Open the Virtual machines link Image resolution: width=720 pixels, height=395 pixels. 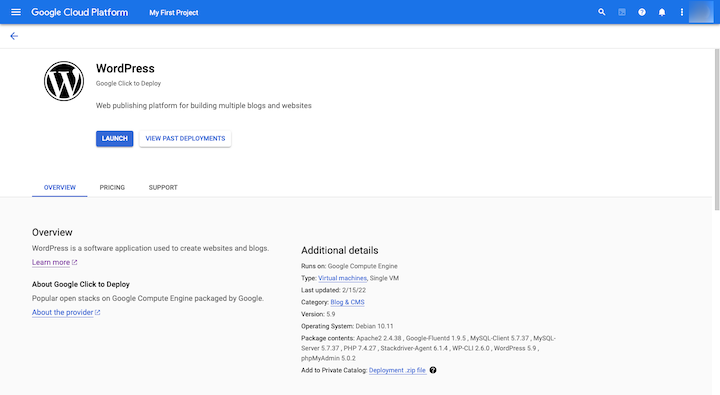pyautogui.click(x=342, y=278)
